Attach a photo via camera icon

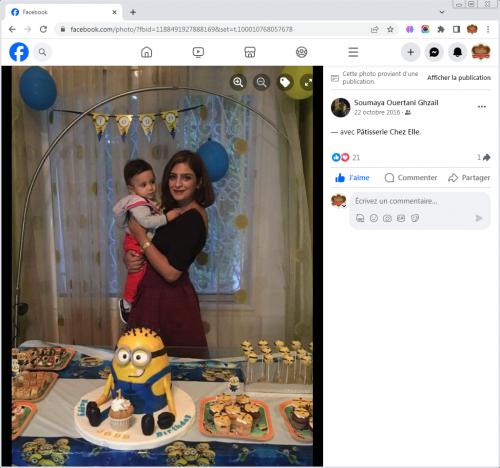point(387,218)
